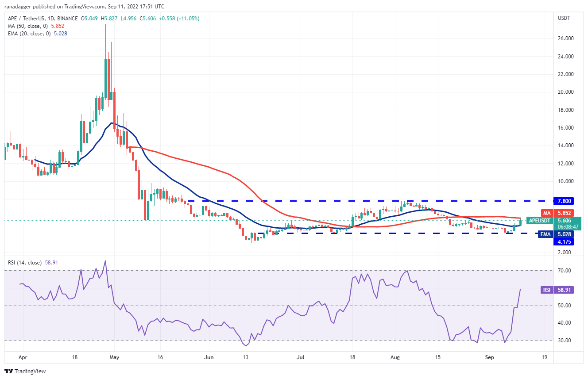This screenshot has height=379, width=588.
Task: Click the 70.00 level on the RSI scale
Action: coord(565,270)
